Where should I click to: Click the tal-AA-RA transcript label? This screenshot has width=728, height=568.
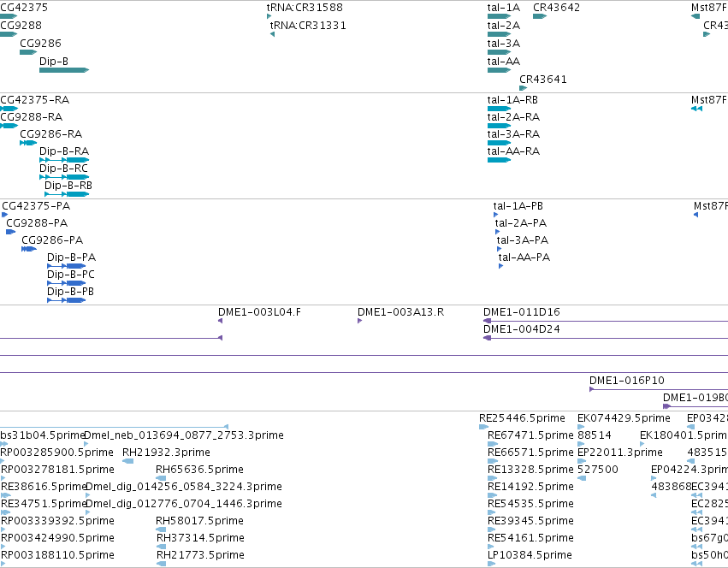tap(513, 151)
